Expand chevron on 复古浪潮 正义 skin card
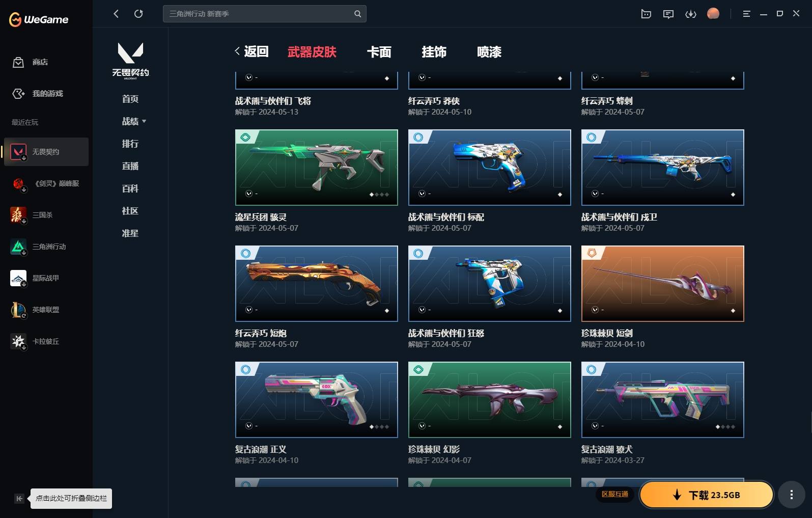812x518 pixels. coord(249,426)
